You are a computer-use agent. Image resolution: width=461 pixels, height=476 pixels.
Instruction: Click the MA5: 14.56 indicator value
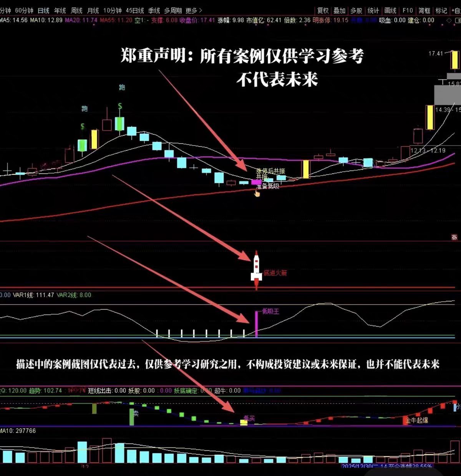click(14, 20)
